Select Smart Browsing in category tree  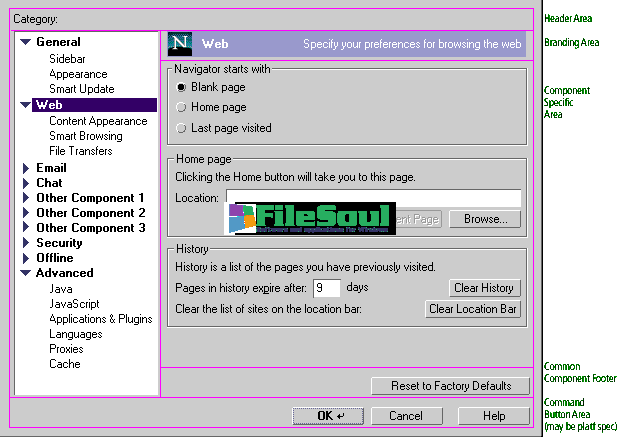tap(86, 136)
